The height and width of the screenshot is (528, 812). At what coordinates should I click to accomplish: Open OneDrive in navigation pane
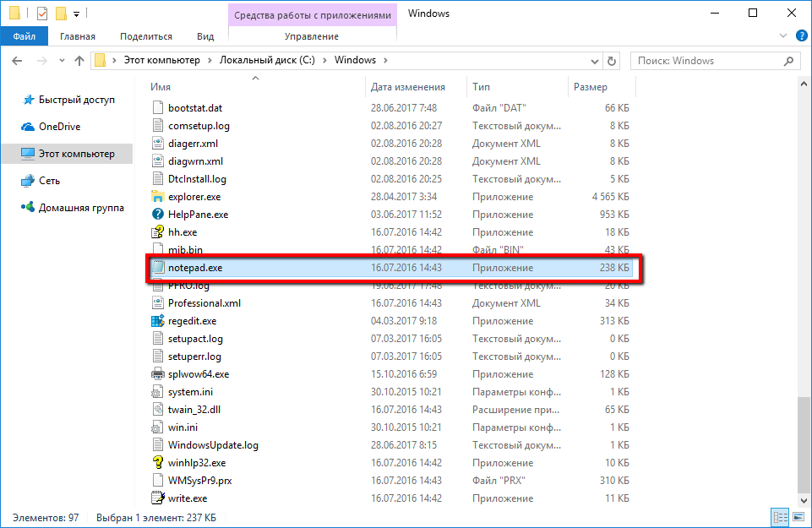coord(51,127)
